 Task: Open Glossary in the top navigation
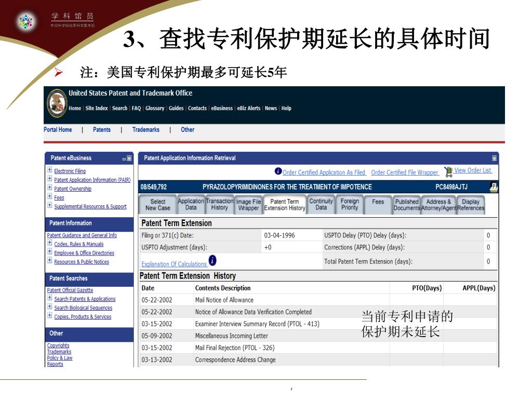[x=155, y=108]
